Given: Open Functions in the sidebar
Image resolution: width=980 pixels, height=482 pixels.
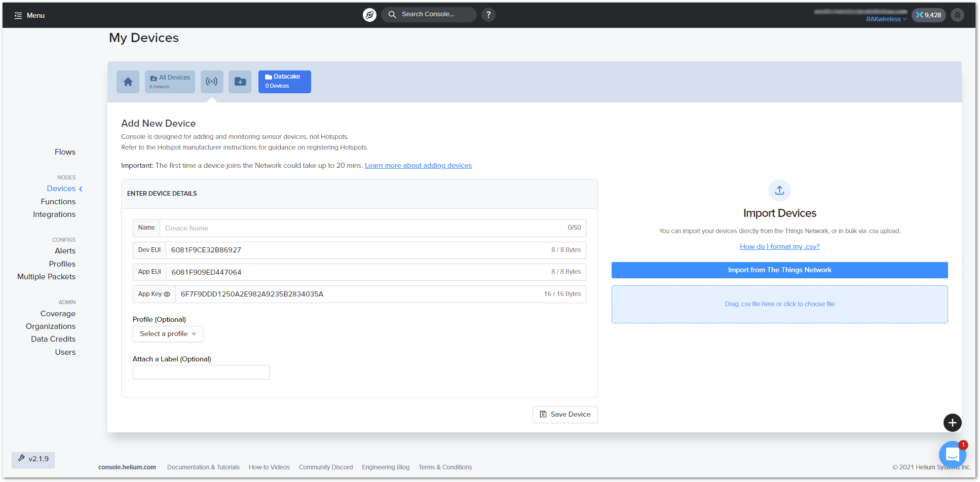Looking at the screenshot, I should (58, 202).
